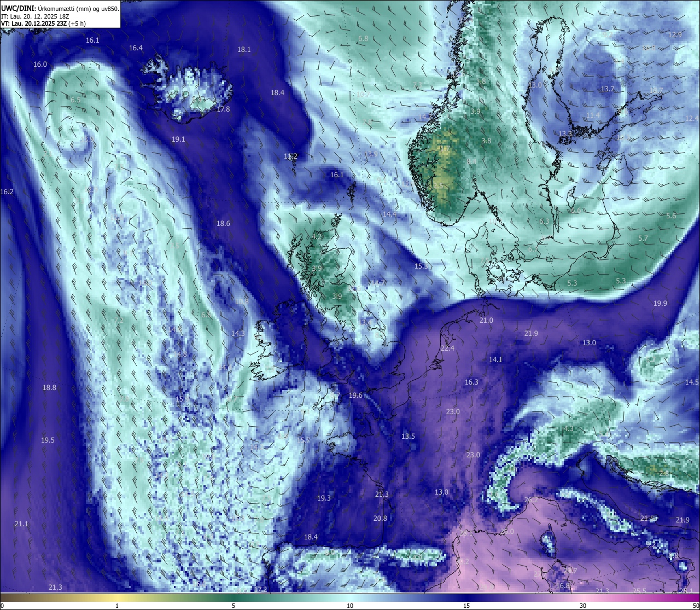Screen dimensions: 700x610
Task: Click the 13.3 map value
Action: 565,134
